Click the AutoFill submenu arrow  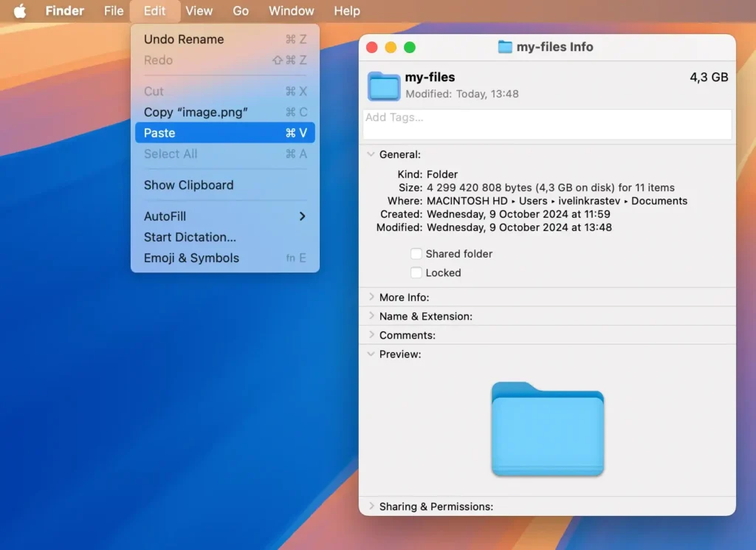(x=302, y=216)
